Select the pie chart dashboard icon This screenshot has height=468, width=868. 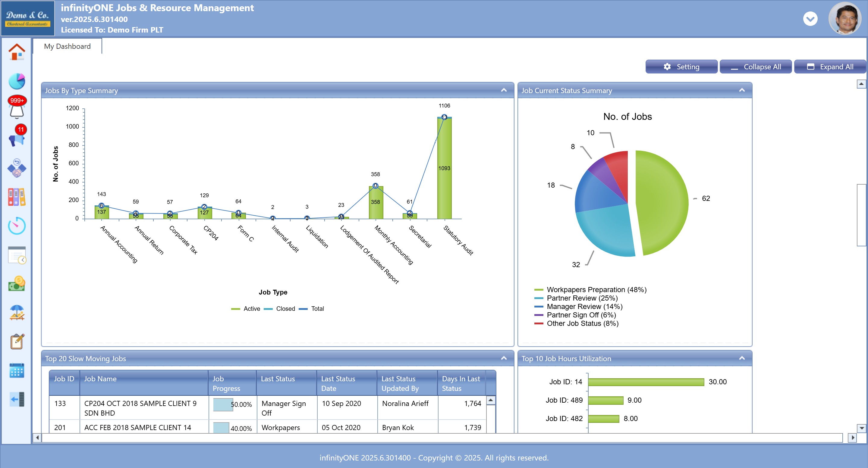coord(17,81)
